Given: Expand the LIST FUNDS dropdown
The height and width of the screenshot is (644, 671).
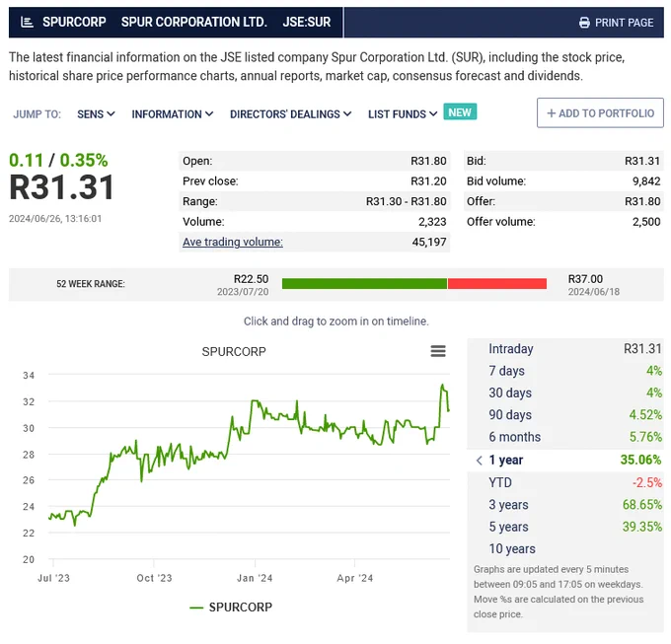Looking at the screenshot, I should click(x=403, y=114).
